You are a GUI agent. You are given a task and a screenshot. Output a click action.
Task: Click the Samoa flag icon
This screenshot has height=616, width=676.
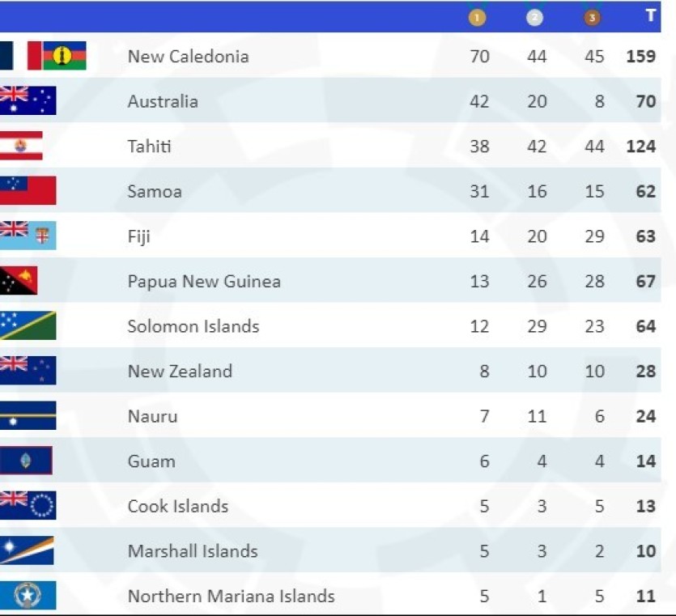(x=28, y=191)
